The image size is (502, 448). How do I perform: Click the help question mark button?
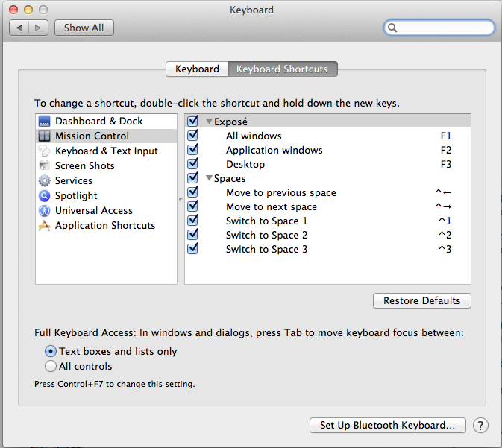click(x=480, y=426)
